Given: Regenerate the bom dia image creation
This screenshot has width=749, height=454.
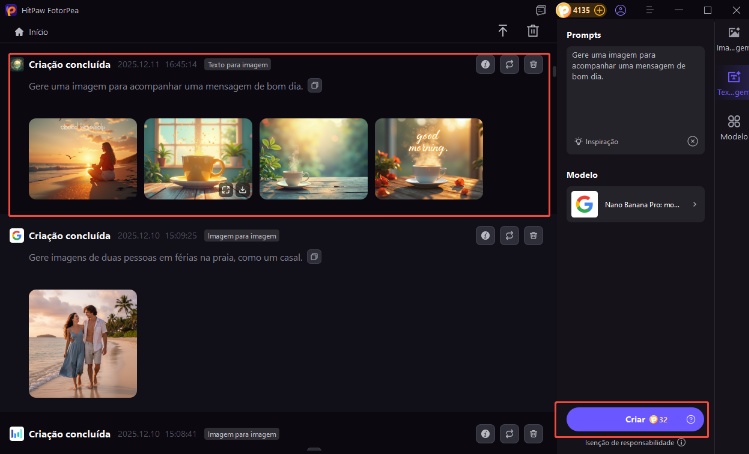Looking at the screenshot, I should coord(509,64).
